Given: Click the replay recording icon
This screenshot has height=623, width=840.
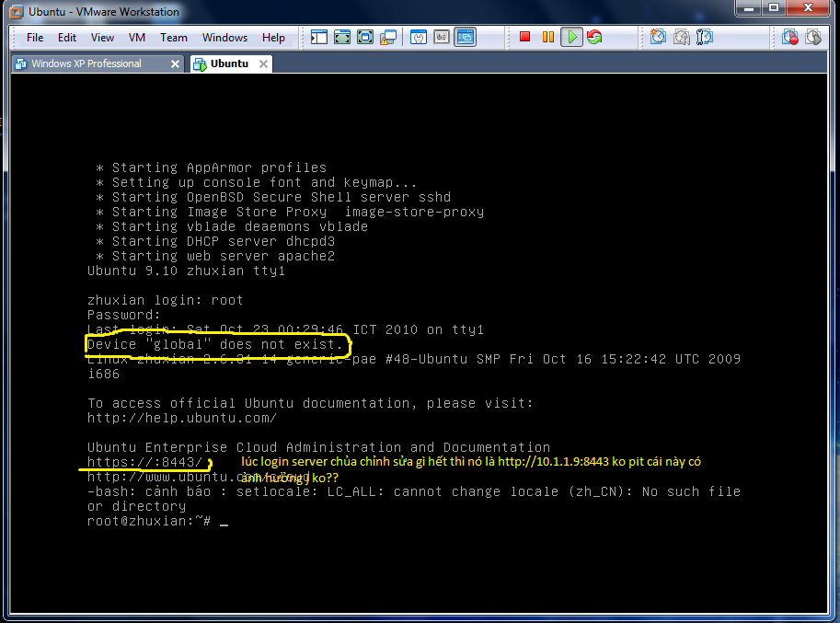Looking at the screenshot, I should coord(813,37).
